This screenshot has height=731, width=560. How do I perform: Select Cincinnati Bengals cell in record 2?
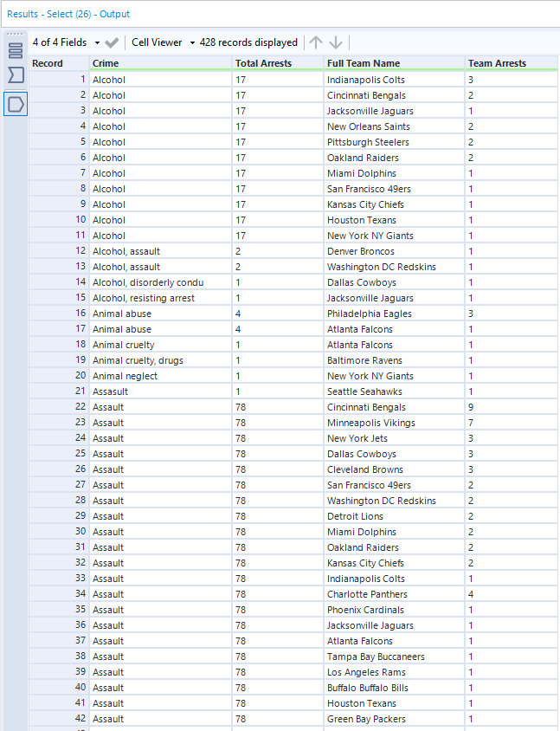click(x=394, y=95)
